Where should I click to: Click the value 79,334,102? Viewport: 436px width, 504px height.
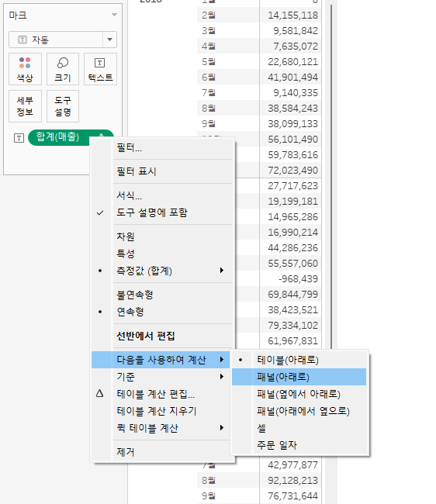pyautogui.click(x=292, y=326)
